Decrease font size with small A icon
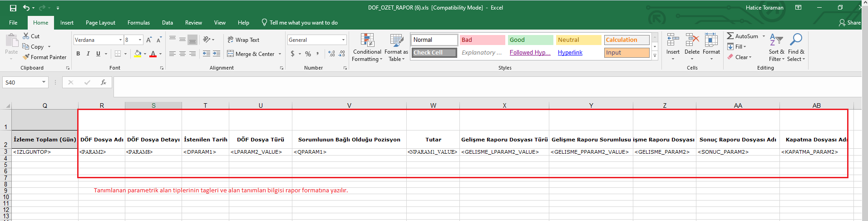Screen dimensions: 868x221 (159, 40)
